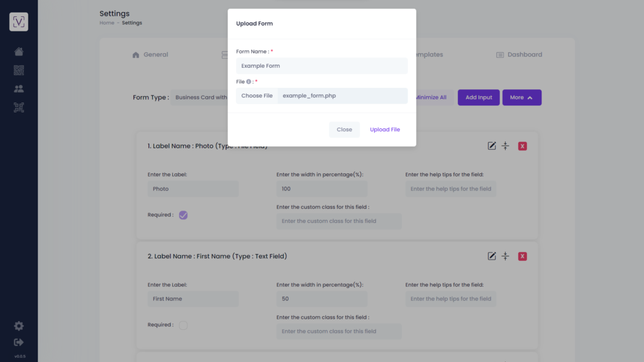
Task: Enable Required for the First Name field
Action: coord(183,325)
